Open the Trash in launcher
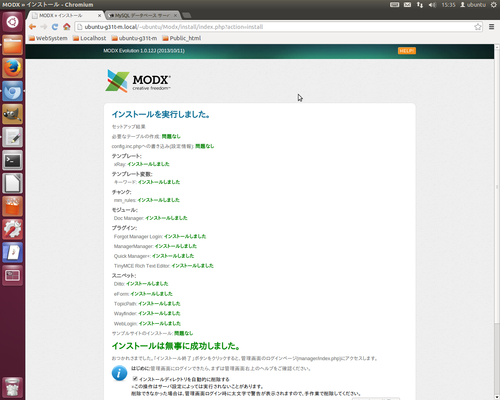 point(12,387)
